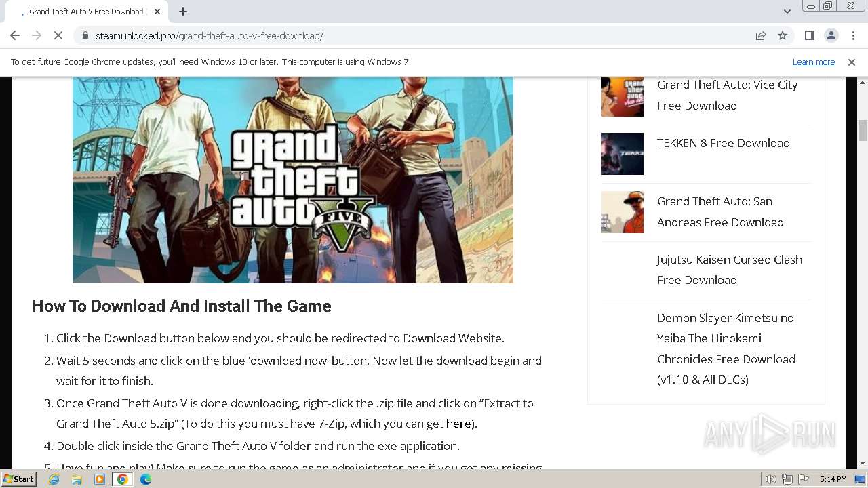Open a new browser tab
Screen dimensions: 868x488
click(x=183, y=12)
